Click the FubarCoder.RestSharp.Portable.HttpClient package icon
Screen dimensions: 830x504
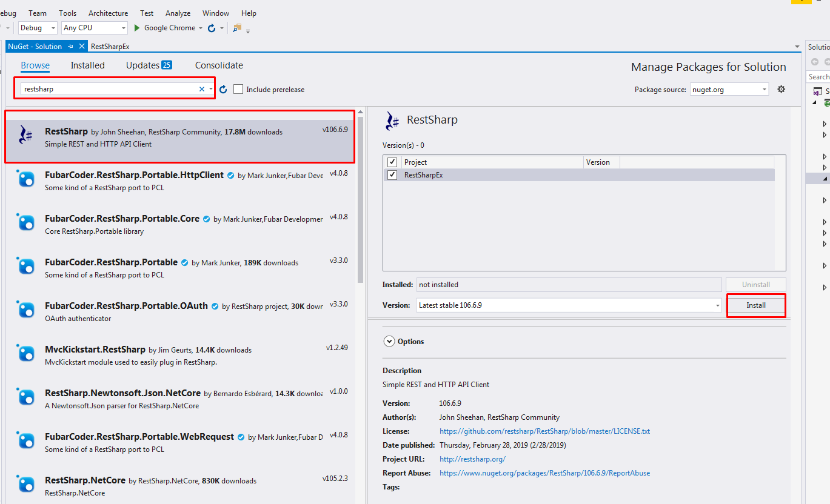pyautogui.click(x=26, y=179)
